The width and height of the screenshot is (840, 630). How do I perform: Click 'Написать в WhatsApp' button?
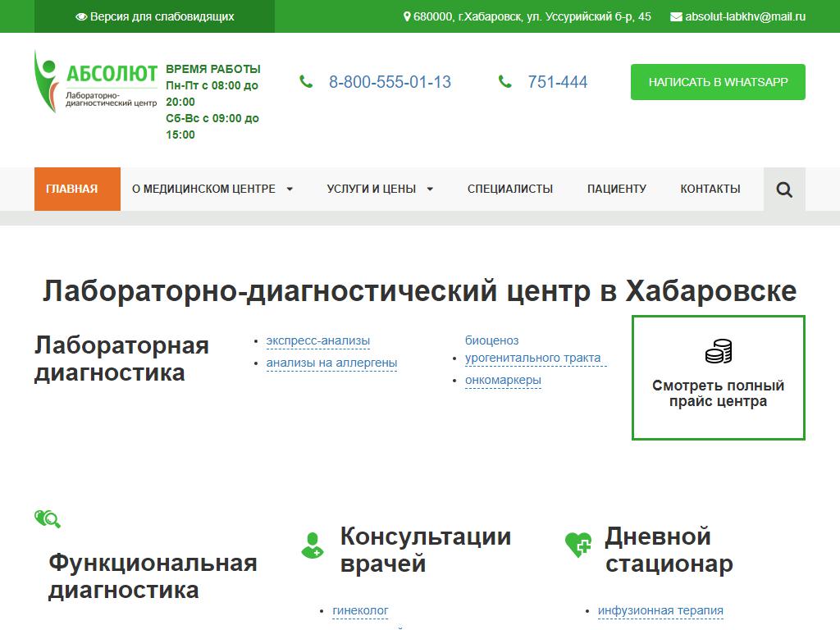(x=718, y=82)
